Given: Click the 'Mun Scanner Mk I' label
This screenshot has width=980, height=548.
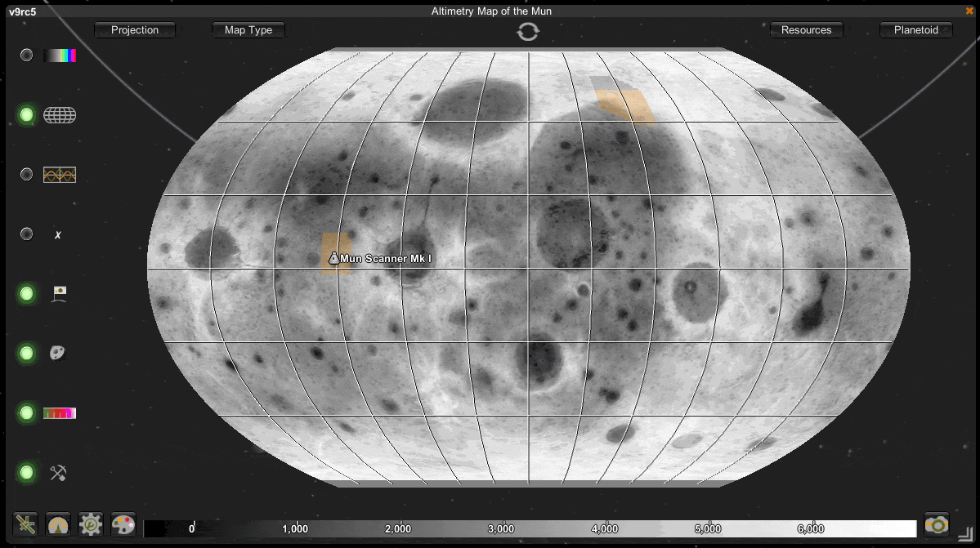Looking at the screenshot, I should point(386,258).
